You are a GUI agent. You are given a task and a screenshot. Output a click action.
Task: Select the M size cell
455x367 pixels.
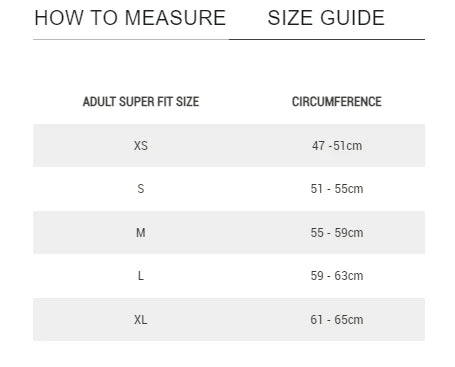pos(141,233)
